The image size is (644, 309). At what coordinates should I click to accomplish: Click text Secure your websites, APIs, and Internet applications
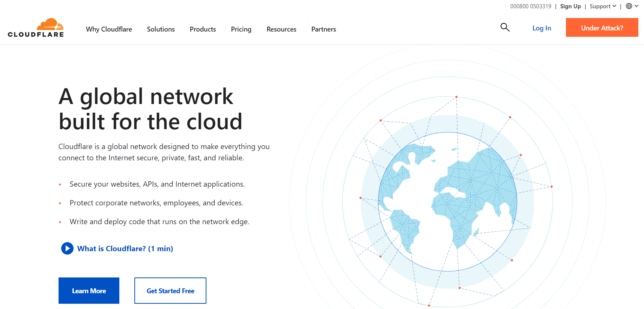[157, 184]
